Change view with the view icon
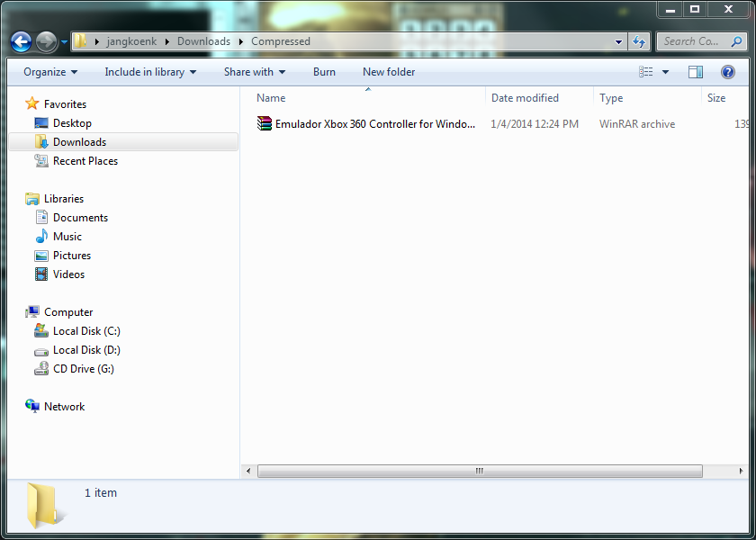This screenshot has height=540, width=756. [x=646, y=72]
